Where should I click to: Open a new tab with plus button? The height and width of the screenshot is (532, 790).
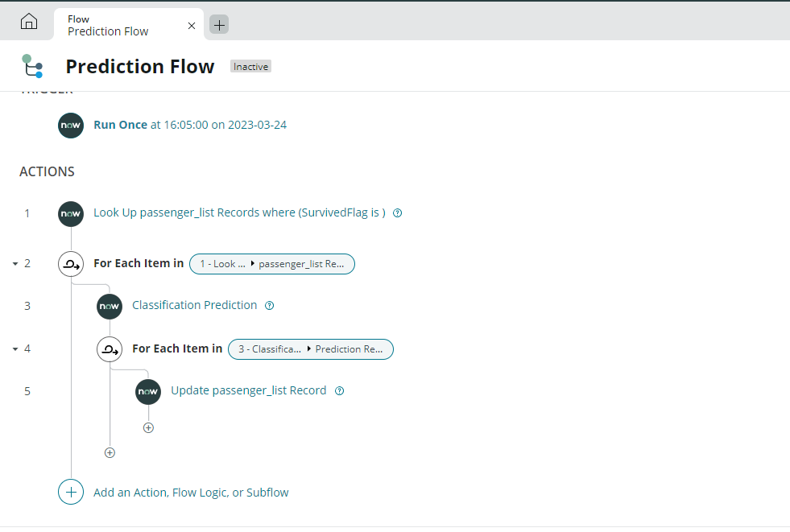tap(219, 25)
